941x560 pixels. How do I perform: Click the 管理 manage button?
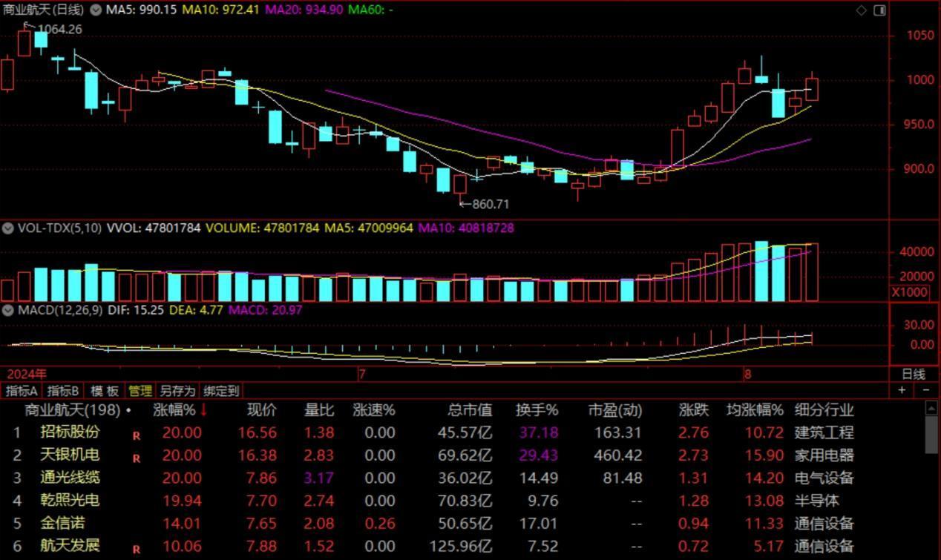click(x=140, y=391)
